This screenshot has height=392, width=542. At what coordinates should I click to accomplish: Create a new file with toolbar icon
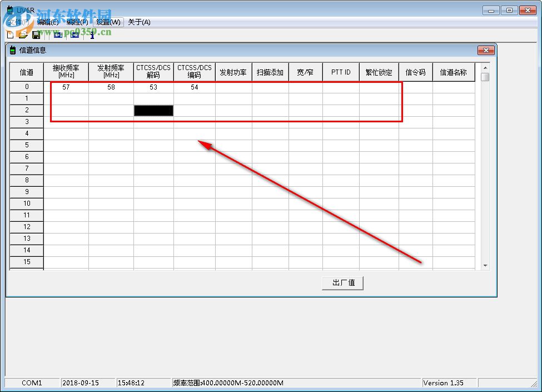[x=11, y=34]
